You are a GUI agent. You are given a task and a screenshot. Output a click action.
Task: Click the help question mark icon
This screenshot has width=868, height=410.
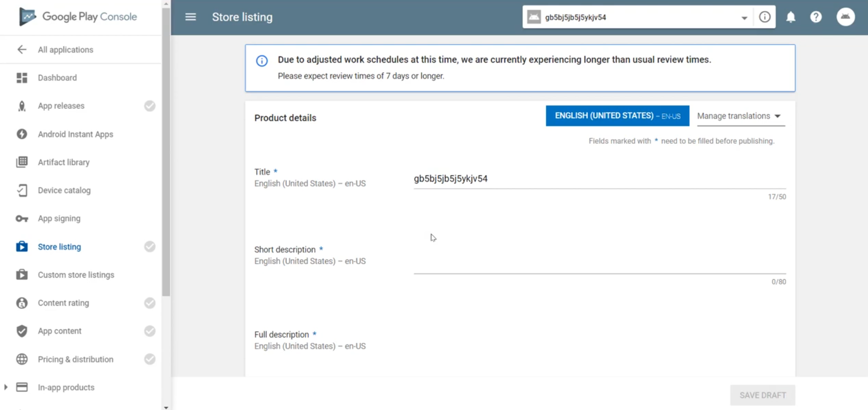coord(816,17)
